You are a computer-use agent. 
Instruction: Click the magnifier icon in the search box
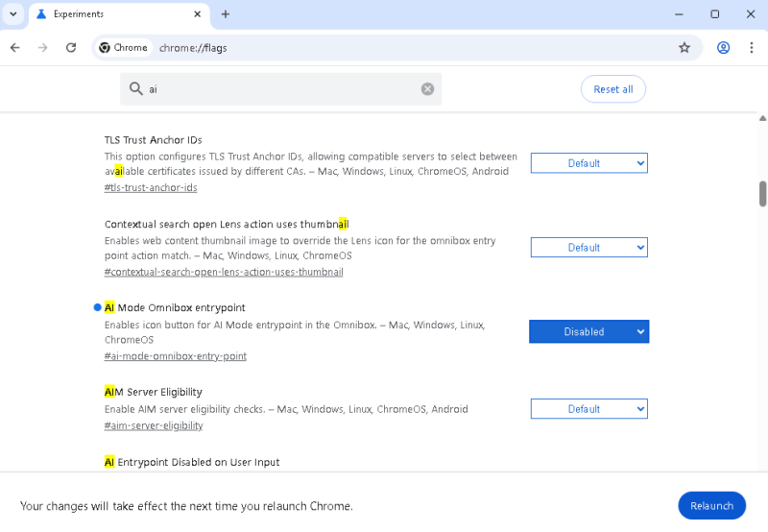tap(135, 88)
